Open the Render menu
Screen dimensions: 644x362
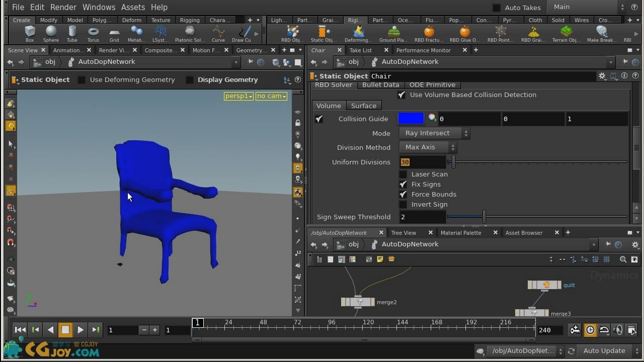pyautogui.click(x=63, y=7)
